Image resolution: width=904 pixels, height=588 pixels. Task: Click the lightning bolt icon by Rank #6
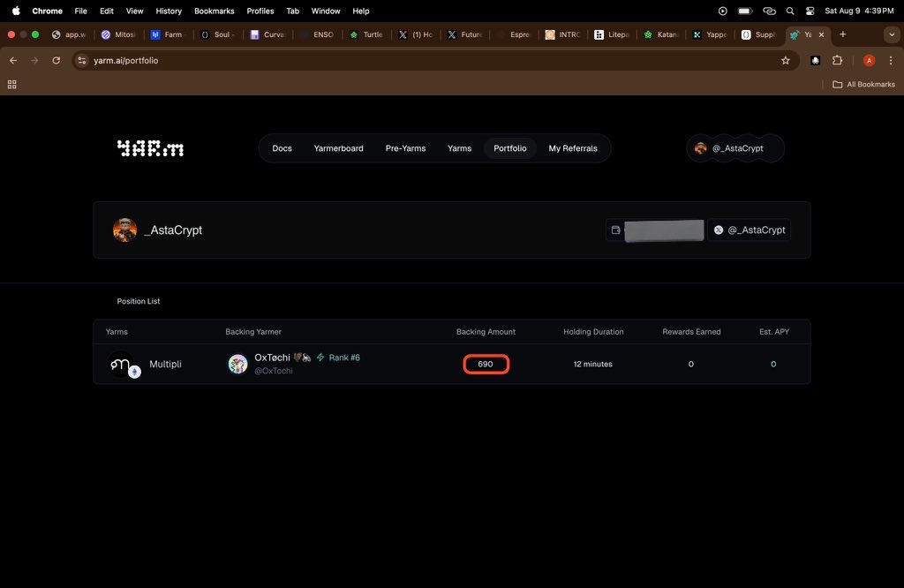tap(320, 358)
